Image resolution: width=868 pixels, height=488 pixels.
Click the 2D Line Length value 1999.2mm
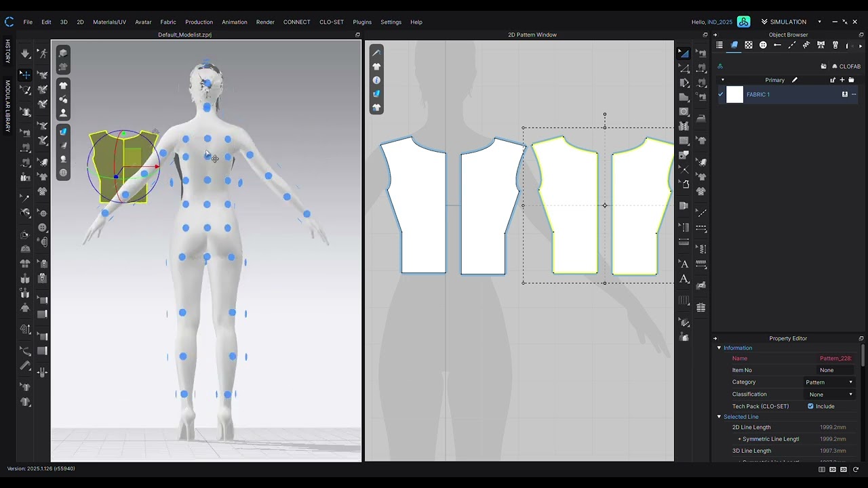[x=833, y=427]
